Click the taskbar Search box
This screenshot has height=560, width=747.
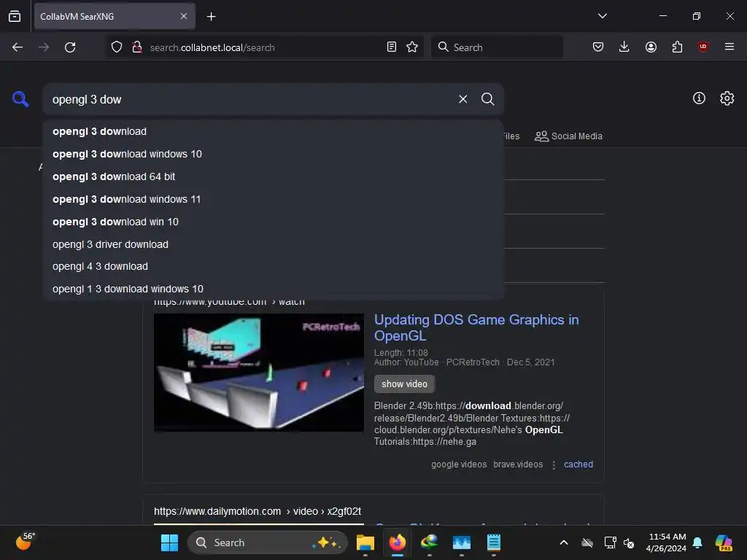(x=268, y=542)
